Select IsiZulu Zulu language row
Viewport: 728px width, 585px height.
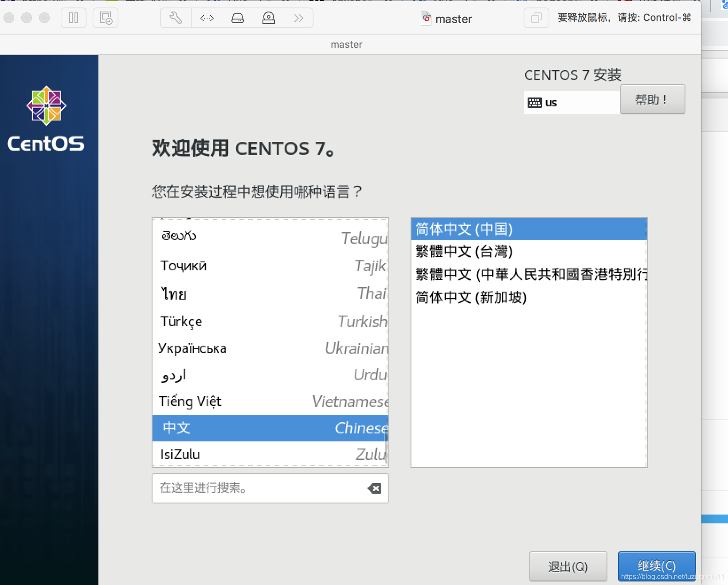pos(270,454)
